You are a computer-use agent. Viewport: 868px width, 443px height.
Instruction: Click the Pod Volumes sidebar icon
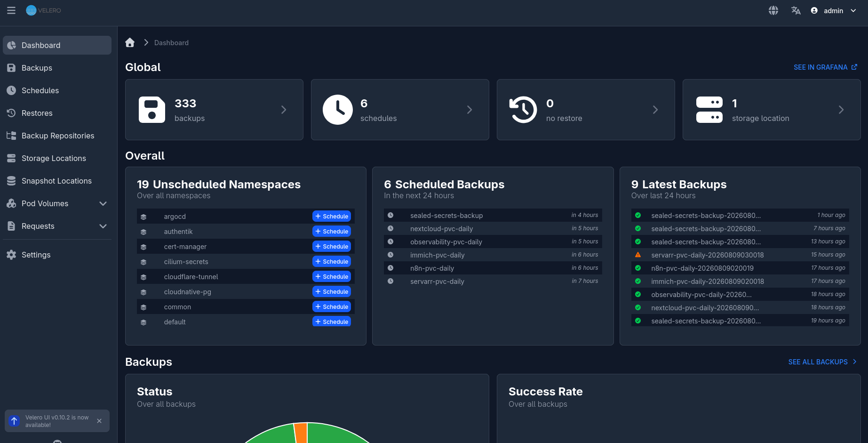click(x=11, y=203)
